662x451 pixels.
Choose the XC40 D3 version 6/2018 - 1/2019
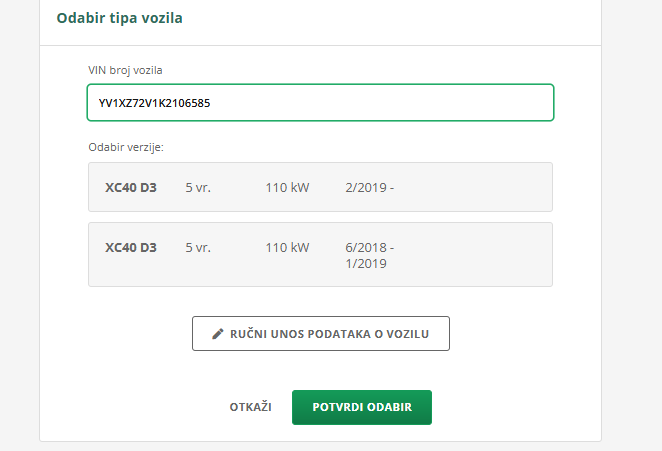coord(320,255)
